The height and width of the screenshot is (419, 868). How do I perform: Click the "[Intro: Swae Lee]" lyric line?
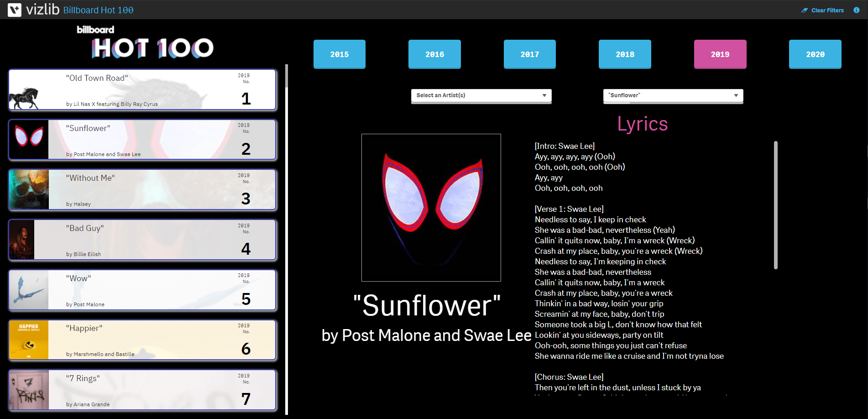point(565,146)
